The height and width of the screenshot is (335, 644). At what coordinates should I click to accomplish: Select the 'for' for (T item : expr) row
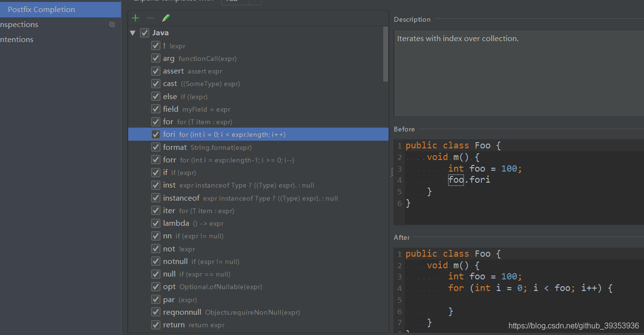258,122
